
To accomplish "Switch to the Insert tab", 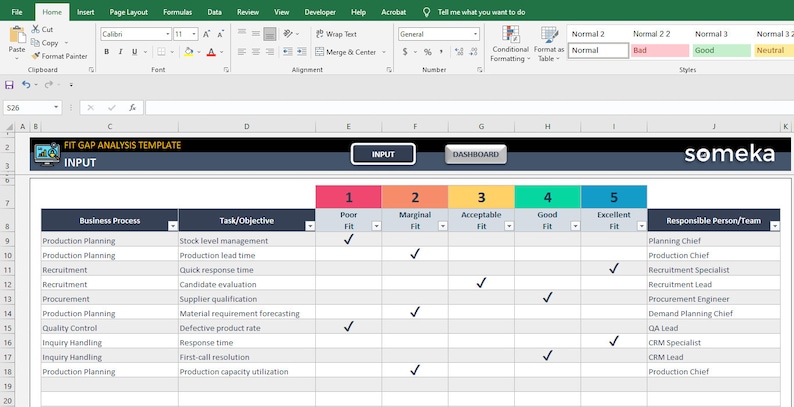I will (86, 12).
